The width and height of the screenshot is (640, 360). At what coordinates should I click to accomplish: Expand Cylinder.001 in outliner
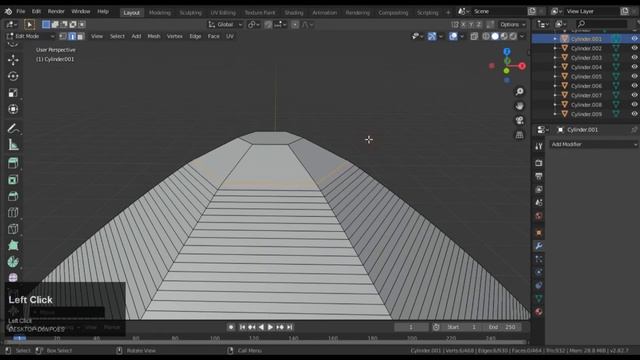[555, 39]
